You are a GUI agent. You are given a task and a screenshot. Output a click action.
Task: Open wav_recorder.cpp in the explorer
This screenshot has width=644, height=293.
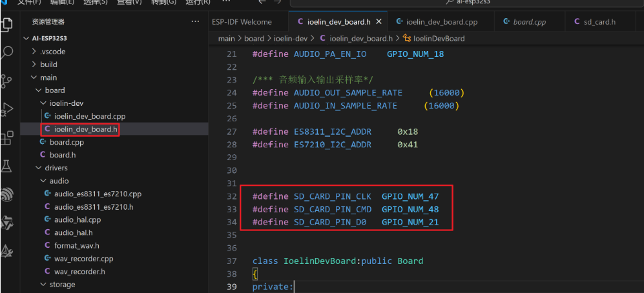coord(83,259)
